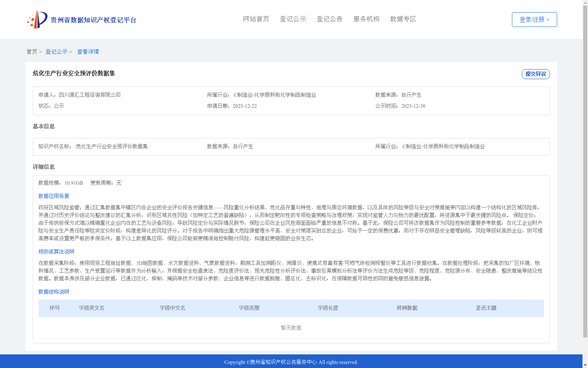Select 服务机构 in the top navigation
The width and height of the screenshot is (588, 368).
(366, 19)
